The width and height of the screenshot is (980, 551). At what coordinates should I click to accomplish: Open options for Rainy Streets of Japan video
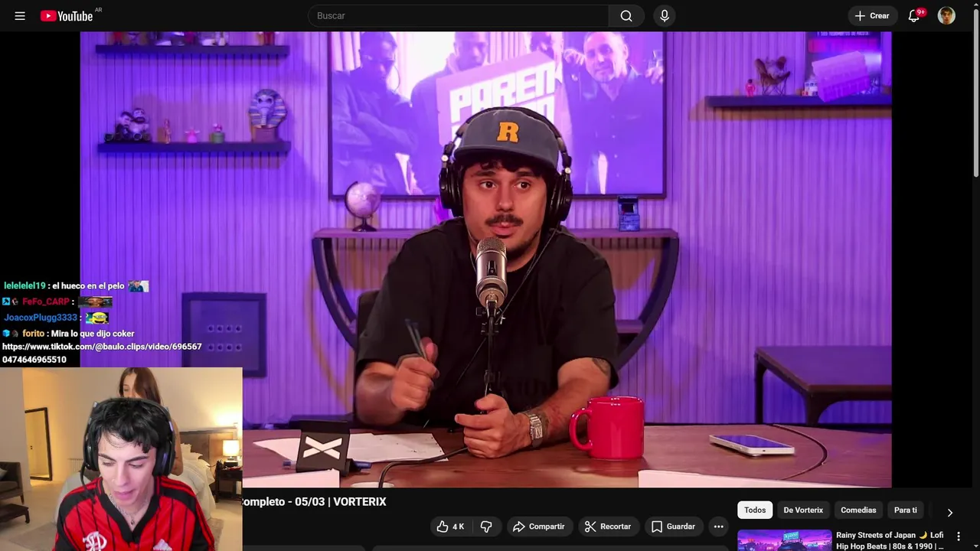(958, 537)
